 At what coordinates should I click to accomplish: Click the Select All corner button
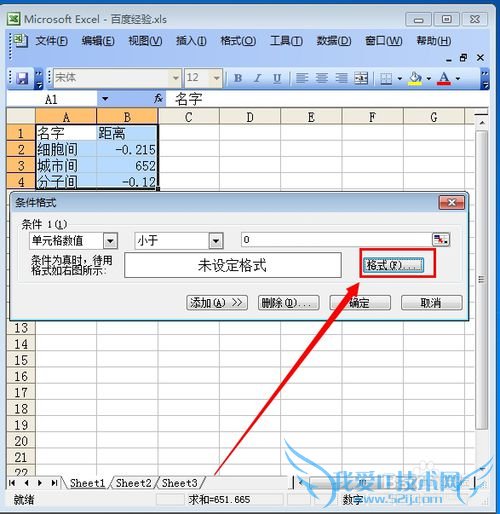click(21, 117)
